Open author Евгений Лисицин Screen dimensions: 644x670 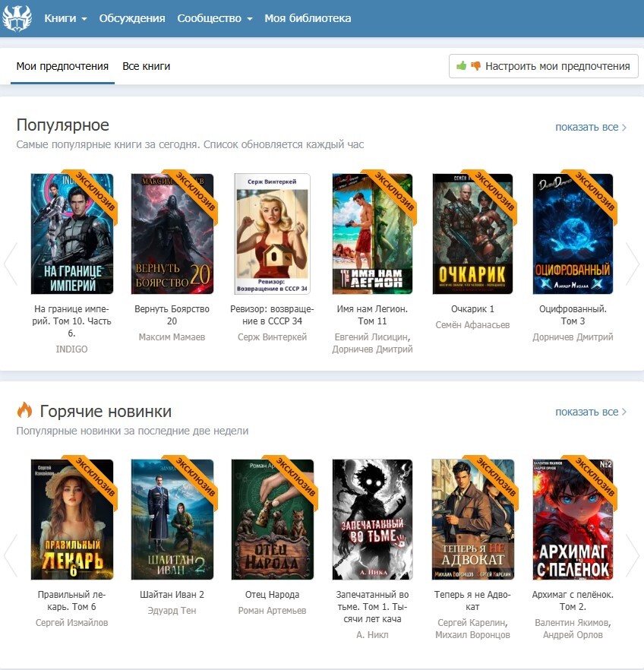click(372, 337)
